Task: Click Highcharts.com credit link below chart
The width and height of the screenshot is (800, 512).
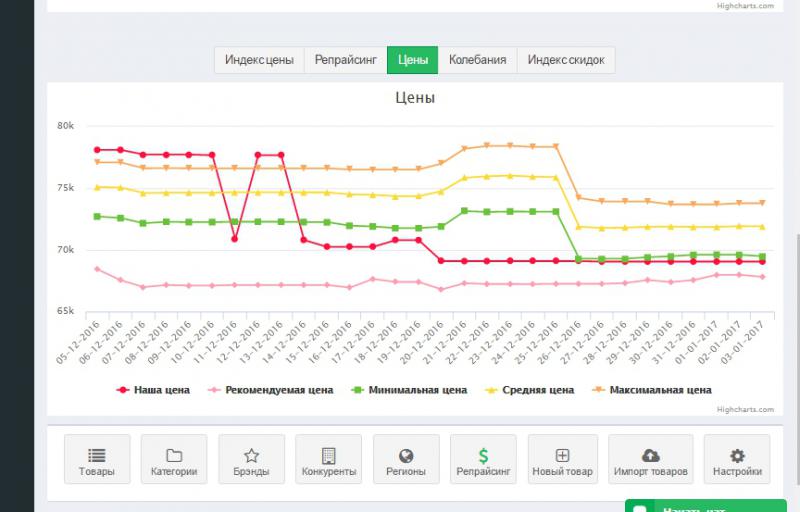Action: click(x=745, y=408)
